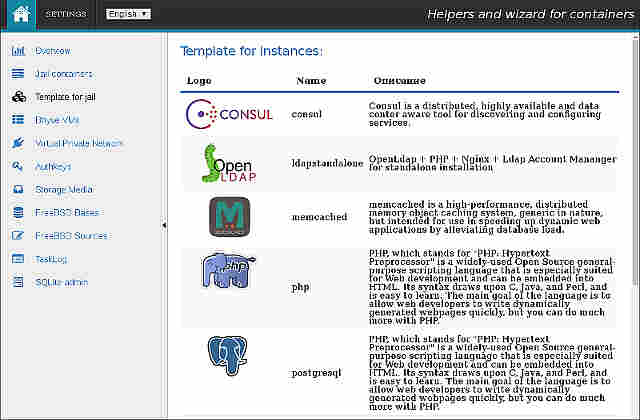640x420 pixels.
Task: Select the memcached template name
Action: (x=320, y=217)
